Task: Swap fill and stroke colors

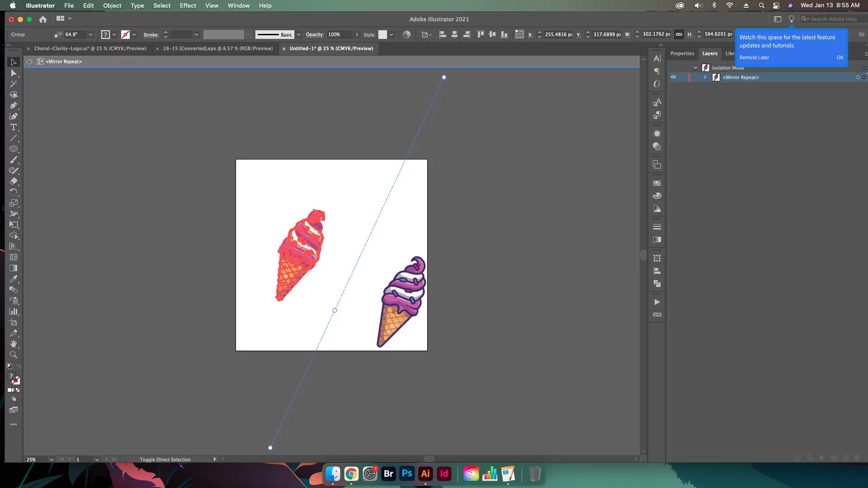Action: pyautogui.click(x=19, y=366)
